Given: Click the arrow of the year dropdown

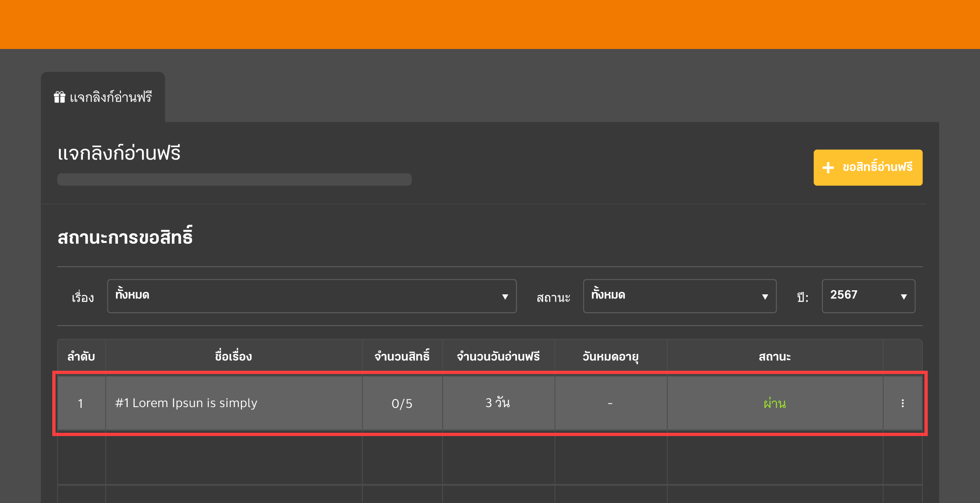Looking at the screenshot, I should point(904,297).
